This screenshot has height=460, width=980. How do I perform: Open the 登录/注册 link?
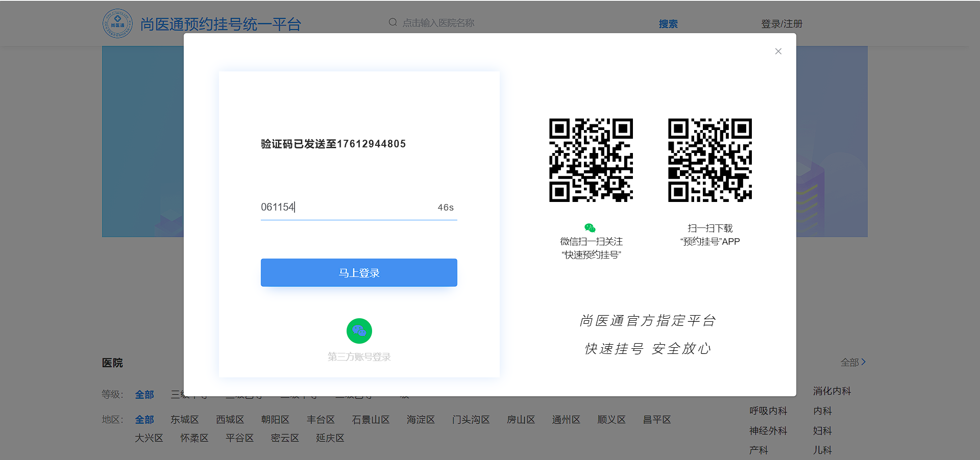point(781,24)
